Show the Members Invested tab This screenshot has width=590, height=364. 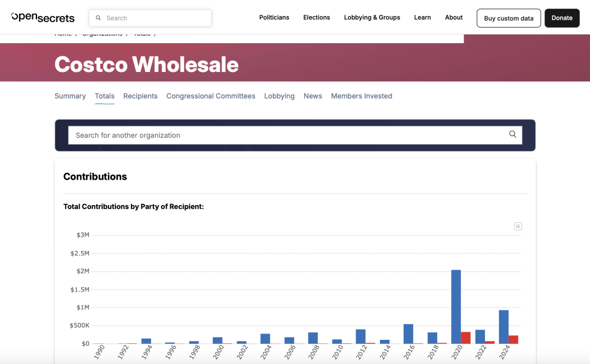click(361, 96)
